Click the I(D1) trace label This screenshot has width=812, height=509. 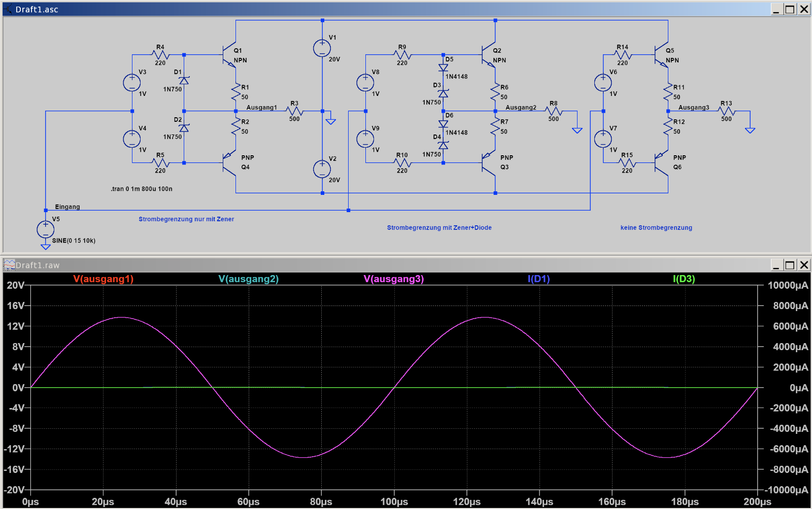pyautogui.click(x=539, y=279)
